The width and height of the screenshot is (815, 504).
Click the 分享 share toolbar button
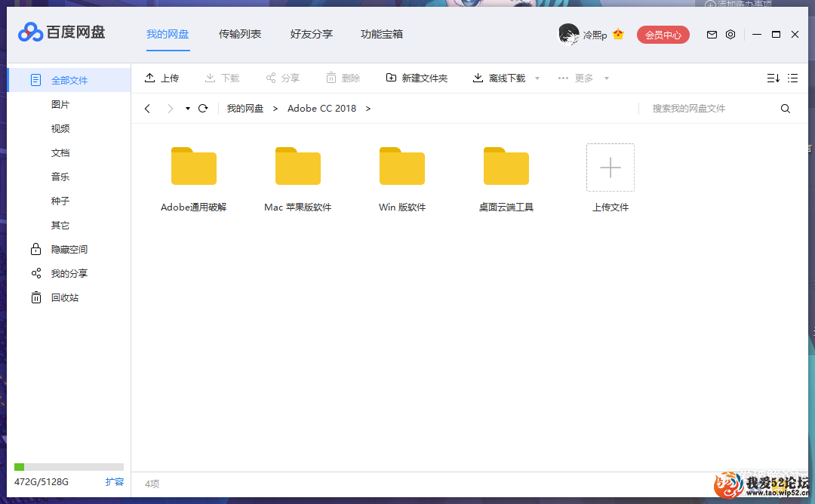(283, 78)
